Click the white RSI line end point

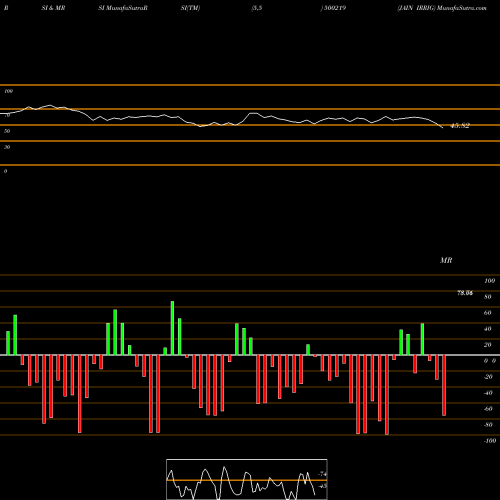click(x=443, y=128)
